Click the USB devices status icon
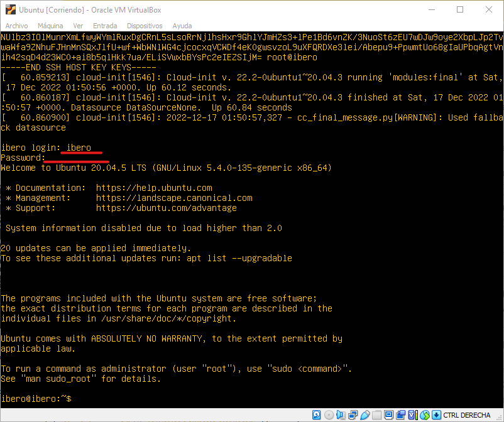The image size is (504, 422). [365, 415]
